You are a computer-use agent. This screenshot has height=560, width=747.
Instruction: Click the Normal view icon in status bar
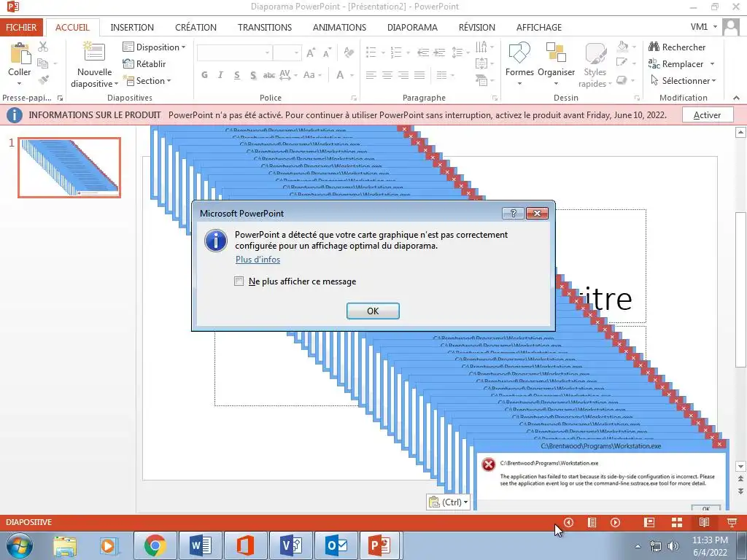tap(649, 522)
